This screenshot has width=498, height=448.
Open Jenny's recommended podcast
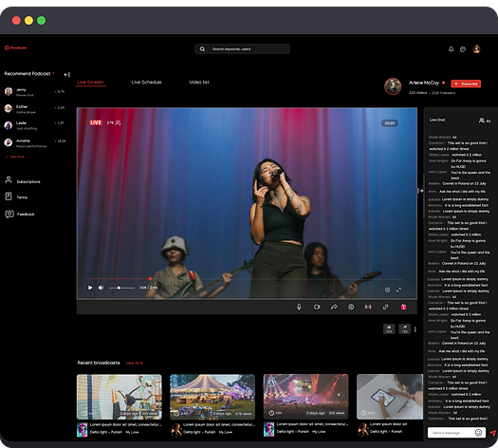point(34,92)
